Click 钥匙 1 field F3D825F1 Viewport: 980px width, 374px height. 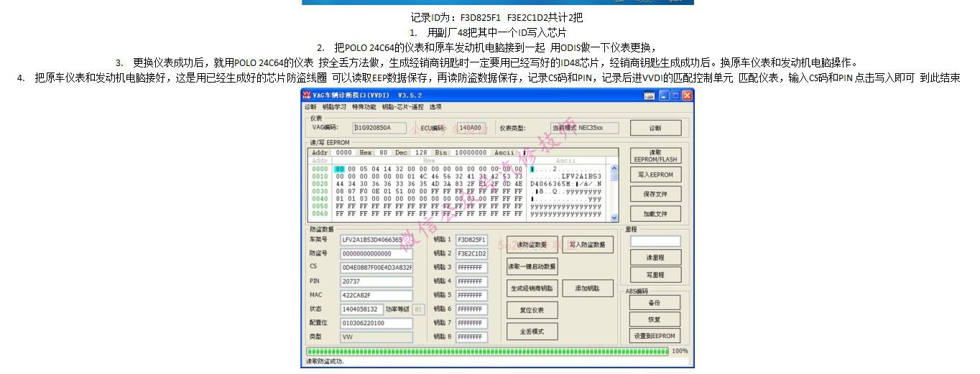471,240
